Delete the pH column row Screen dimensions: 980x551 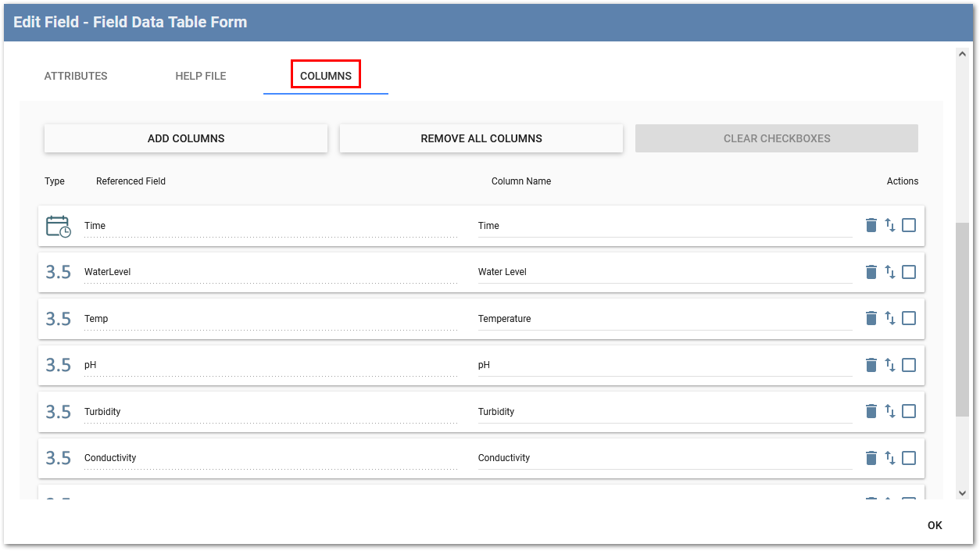[x=871, y=365]
